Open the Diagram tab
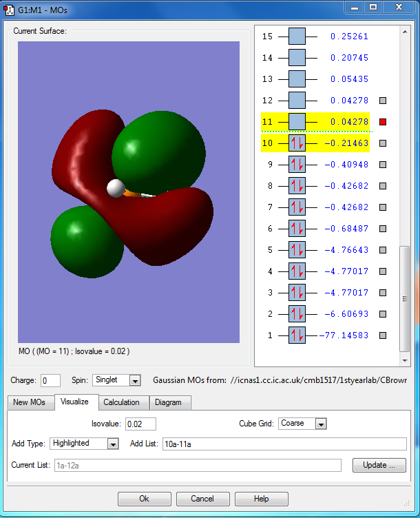Screen dimensions: 420x518 (169, 402)
